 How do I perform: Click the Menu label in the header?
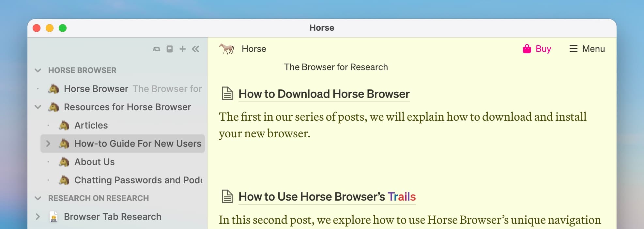(593, 49)
